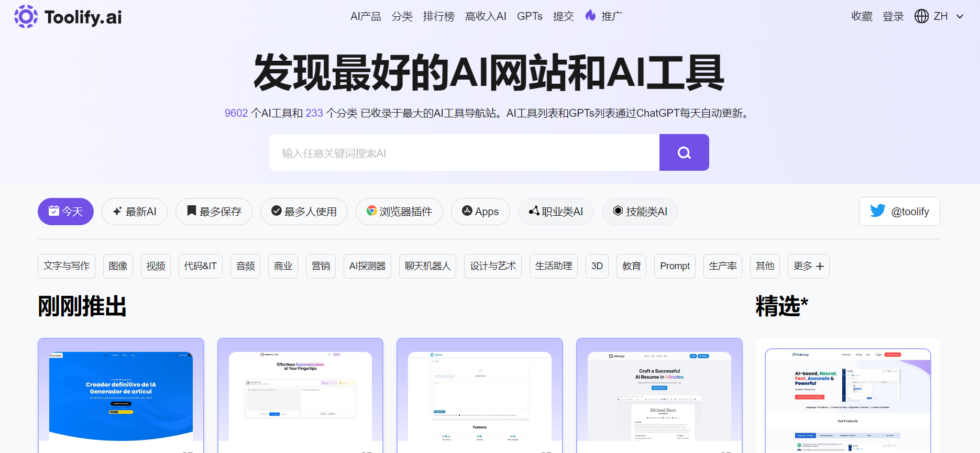Click the checkmark icon in 最多人使用
The height and width of the screenshot is (453, 980).
[276, 211]
